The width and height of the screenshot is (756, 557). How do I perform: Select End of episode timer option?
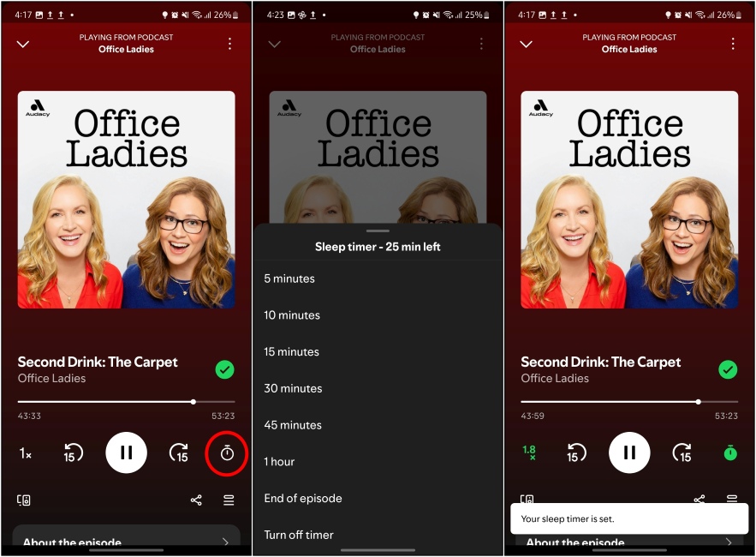(x=301, y=498)
